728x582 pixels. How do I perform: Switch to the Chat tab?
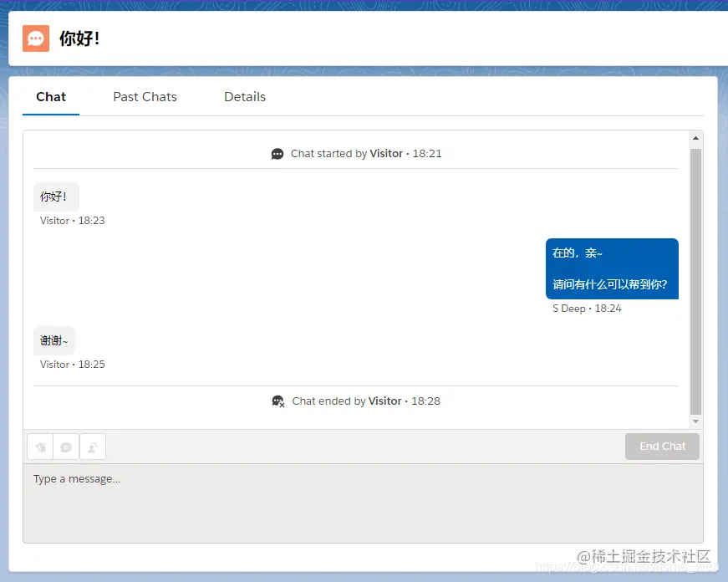51,97
